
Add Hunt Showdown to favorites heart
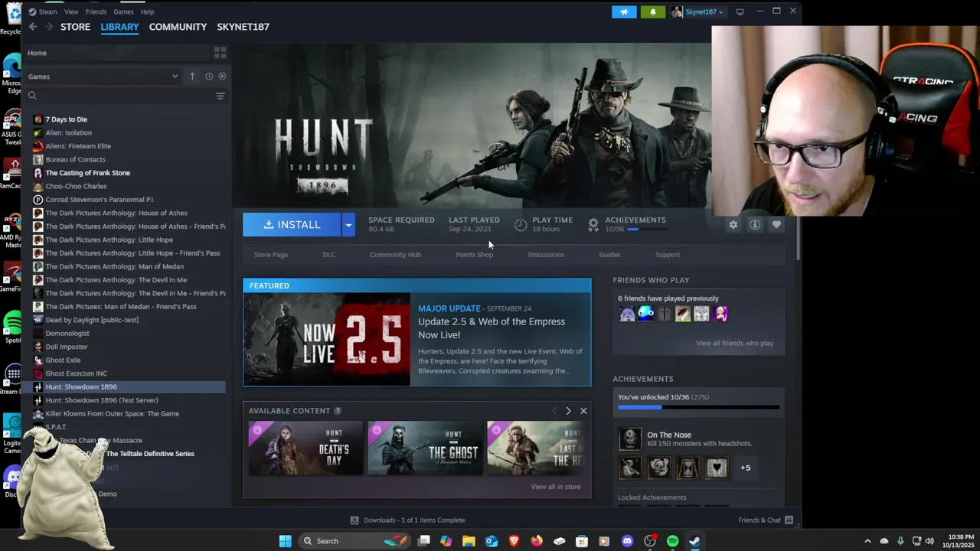(x=776, y=225)
